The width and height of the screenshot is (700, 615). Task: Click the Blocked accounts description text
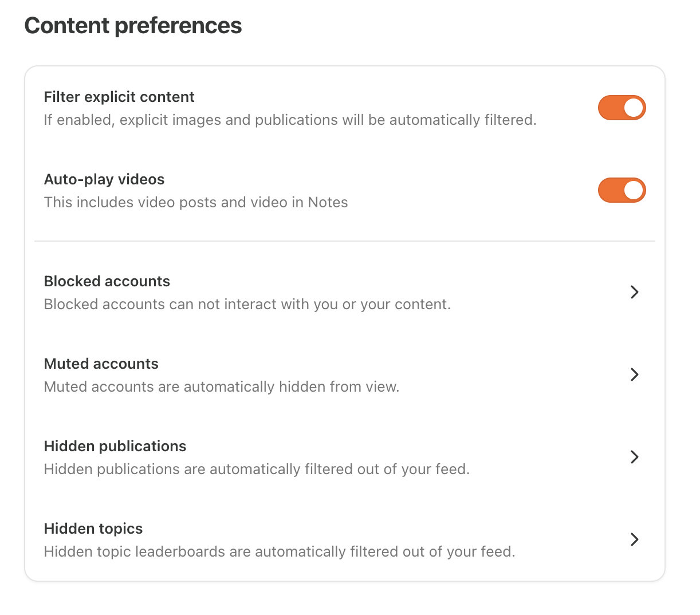coord(247,304)
